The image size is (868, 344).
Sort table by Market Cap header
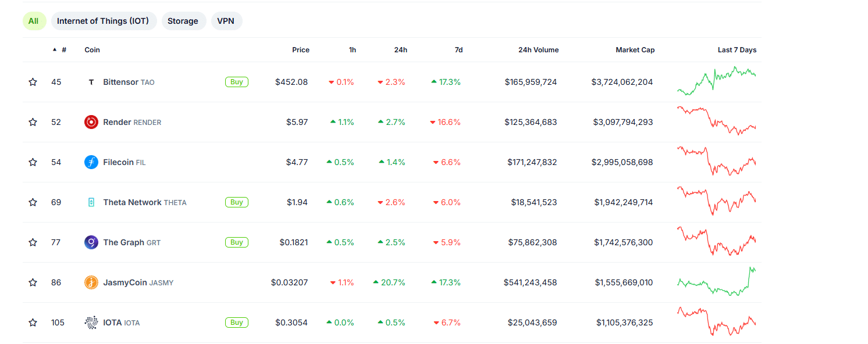point(635,50)
